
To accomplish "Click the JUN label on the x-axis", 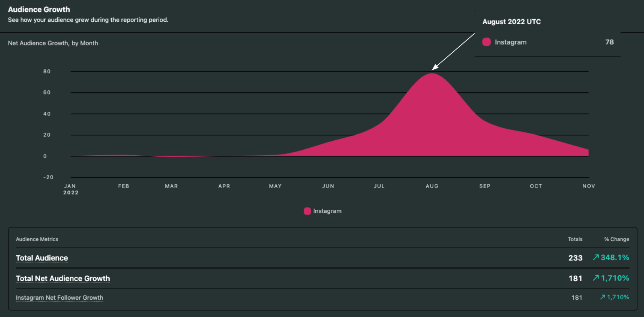I will (x=328, y=186).
